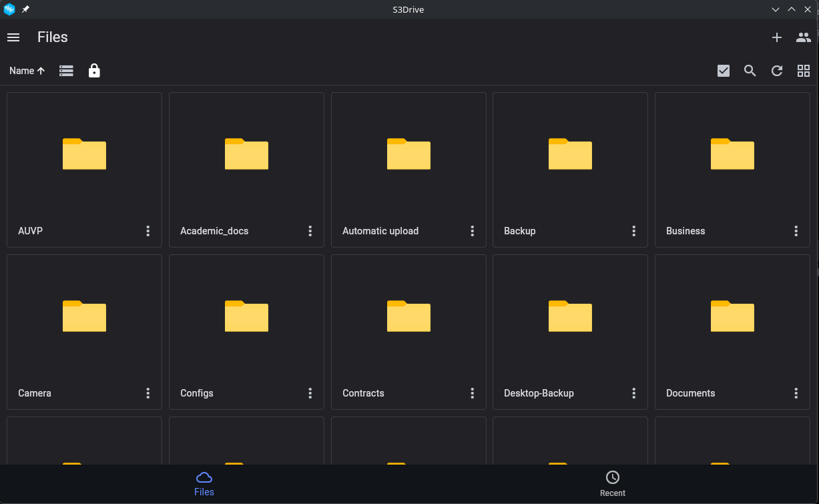Expand three-dot menu for Backup folder

(634, 231)
